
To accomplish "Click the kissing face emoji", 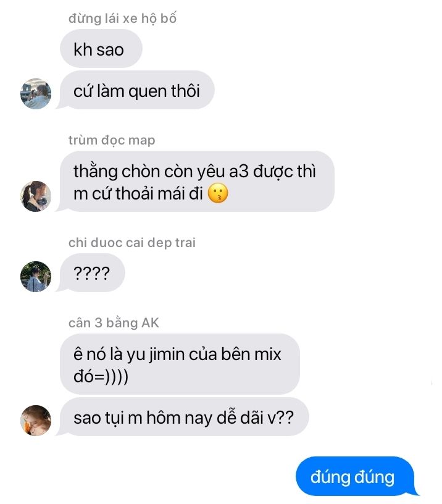I will pos(218,193).
